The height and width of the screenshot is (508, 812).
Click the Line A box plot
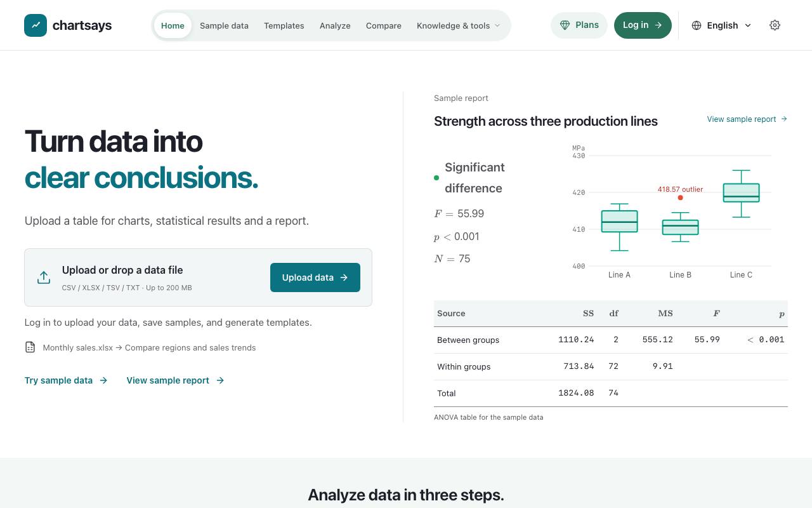point(619,227)
